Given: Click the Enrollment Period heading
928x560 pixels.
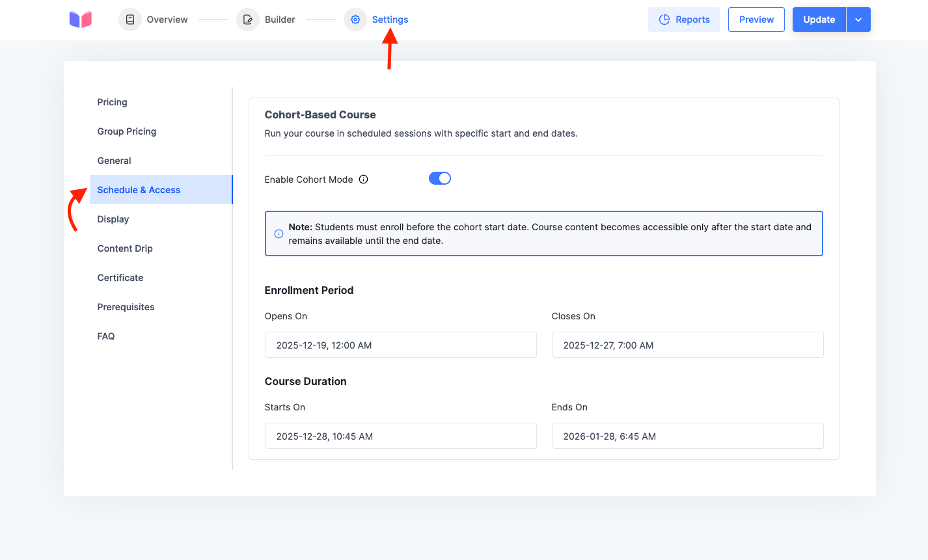Looking at the screenshot, I should pos(309,290).
